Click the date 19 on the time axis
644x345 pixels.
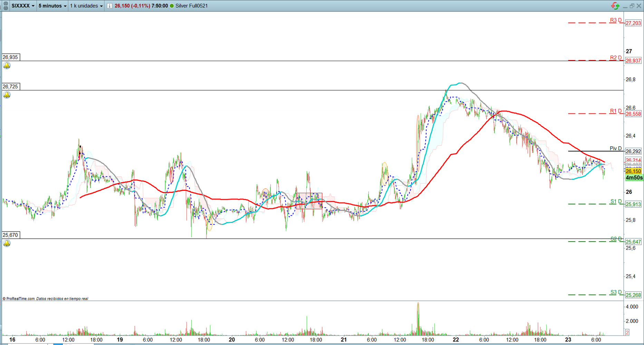point(120,339)
